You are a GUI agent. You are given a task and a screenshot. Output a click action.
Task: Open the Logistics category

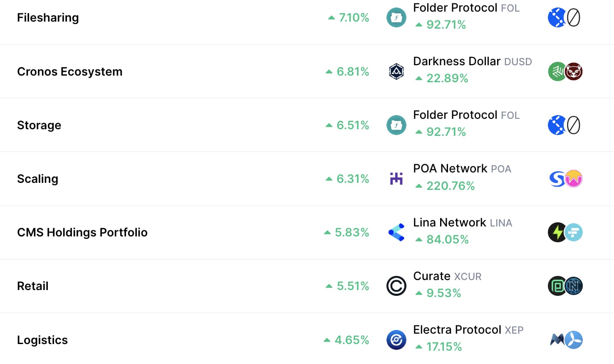42,340
